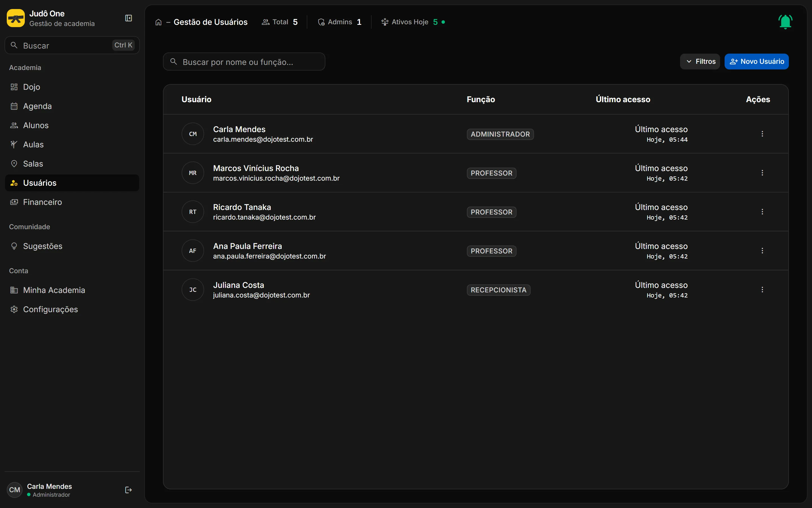Open actions menu for Ana Paula Ferreira
The height and width of the screenshot is (508, 812).
coord(762,251)
